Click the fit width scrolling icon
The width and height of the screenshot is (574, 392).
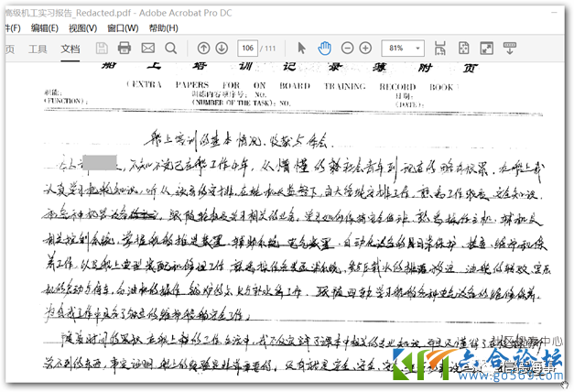tap(440, 48)
